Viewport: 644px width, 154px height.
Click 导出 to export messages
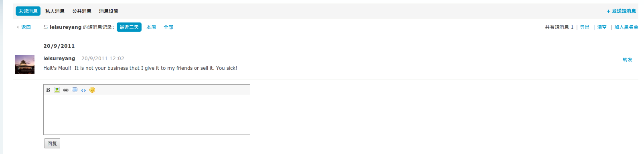585,27
